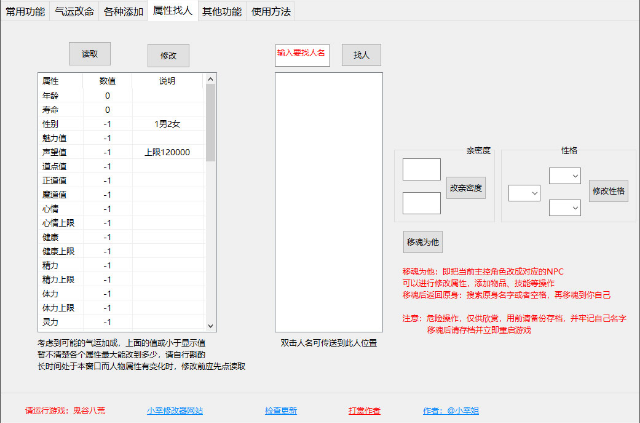
Task: Open the 使用方法 tab
Action: click(270, 11)
